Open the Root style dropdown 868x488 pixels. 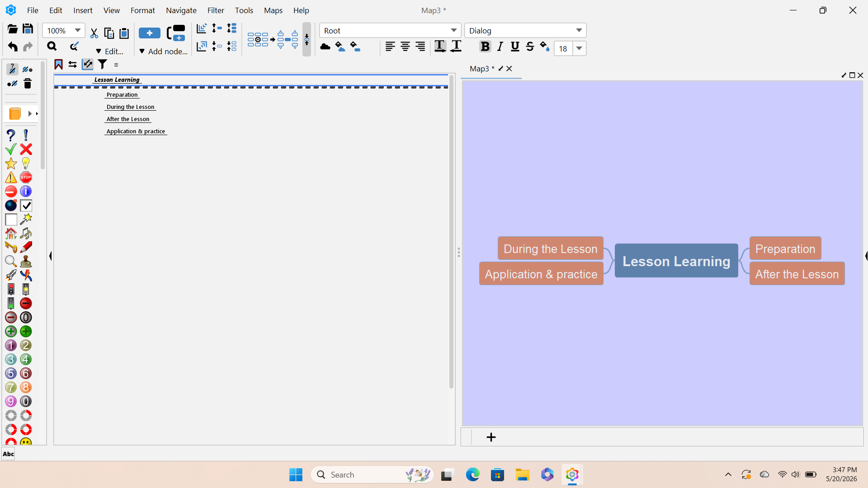tap(453, 30)
